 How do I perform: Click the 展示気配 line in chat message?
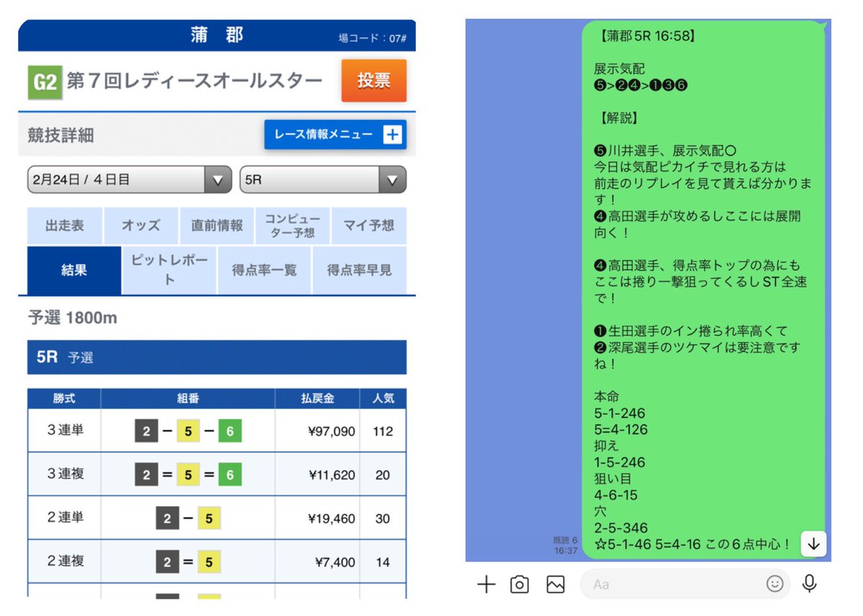[x=619, y=69]
